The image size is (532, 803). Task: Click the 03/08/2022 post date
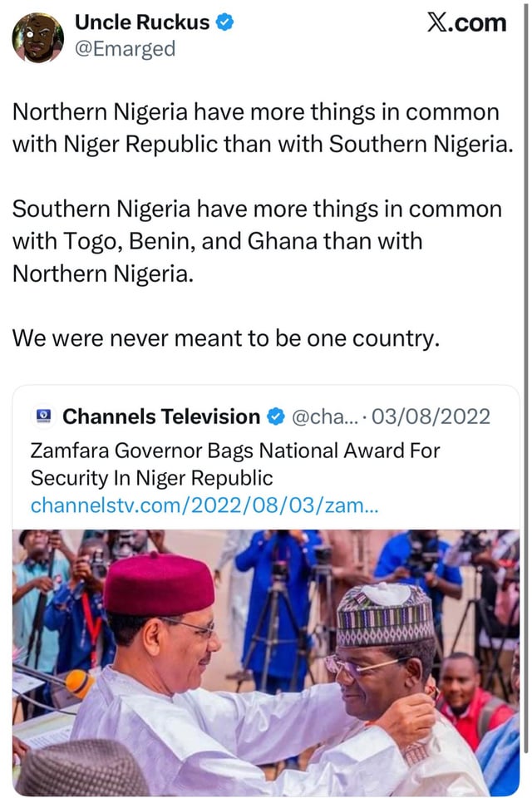[x=431, y=416]
